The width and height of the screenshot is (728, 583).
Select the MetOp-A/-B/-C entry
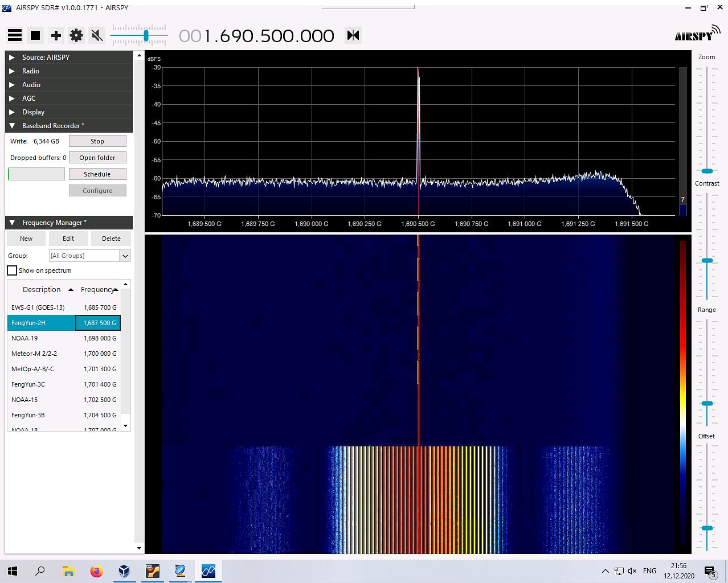[64, 369]
